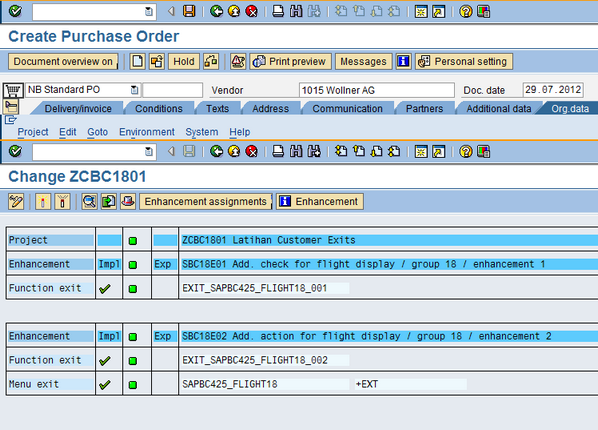
Task: Click Enter checkmark in Change ZCBC1801 window
Action: point(15,151)
